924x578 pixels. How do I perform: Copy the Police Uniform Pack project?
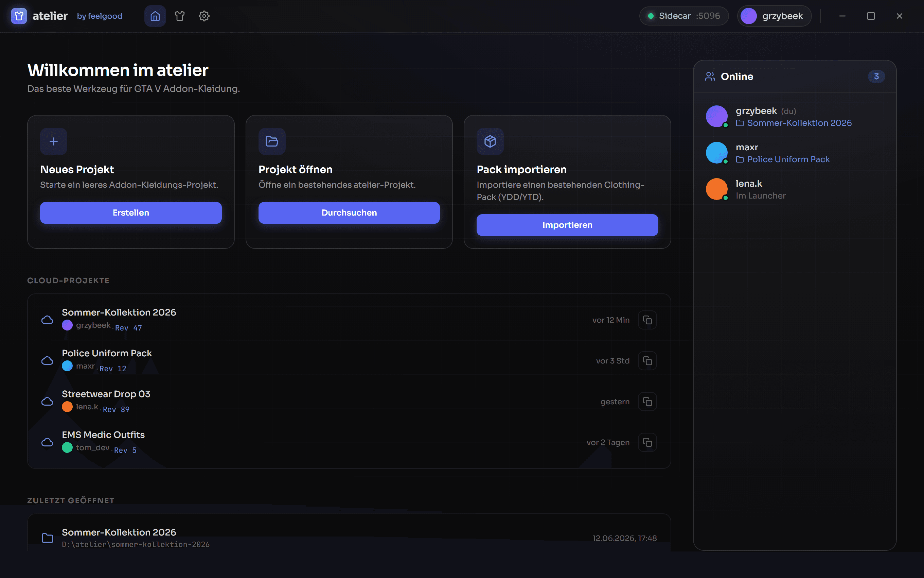[x=647, y=361]
